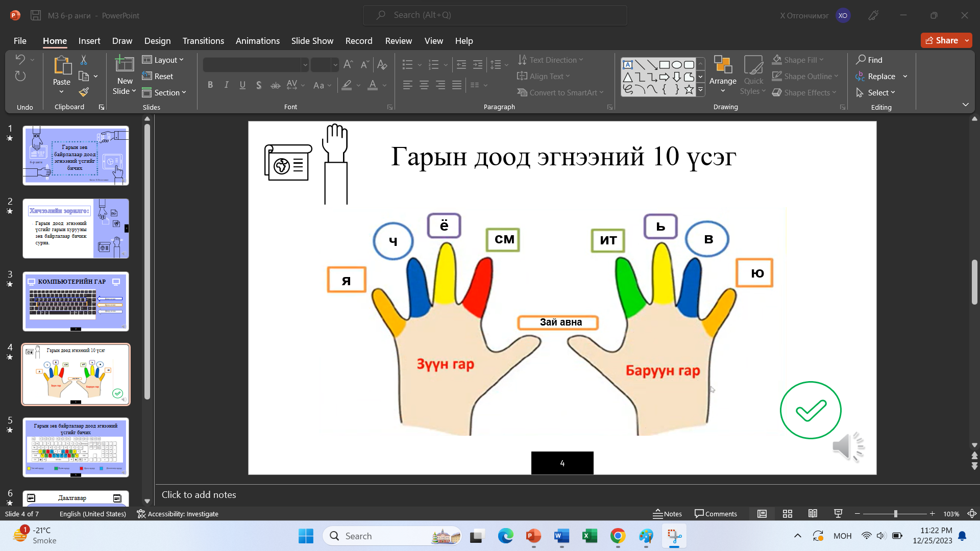Screen dimensions: 980x551
Task: Fit slide to current window
Action: [972, 514]
